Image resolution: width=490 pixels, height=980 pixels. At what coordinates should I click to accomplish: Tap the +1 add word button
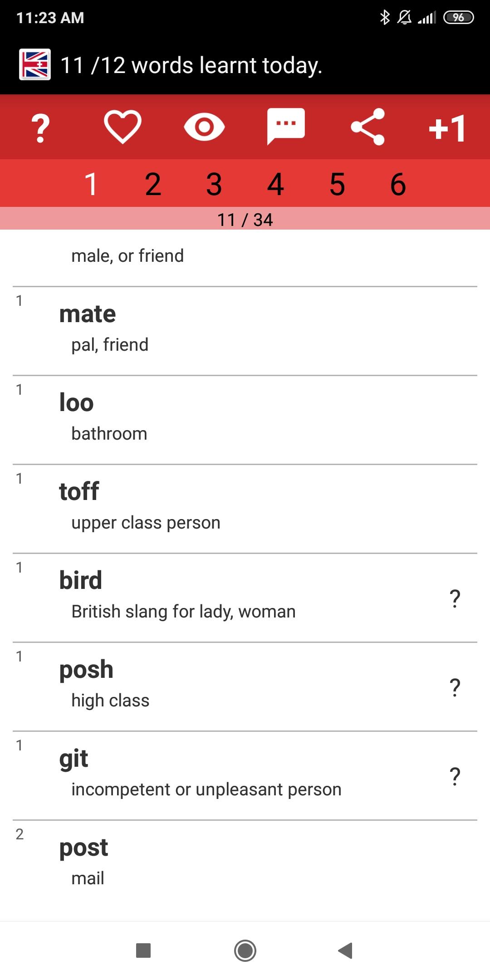coord(447,128)
